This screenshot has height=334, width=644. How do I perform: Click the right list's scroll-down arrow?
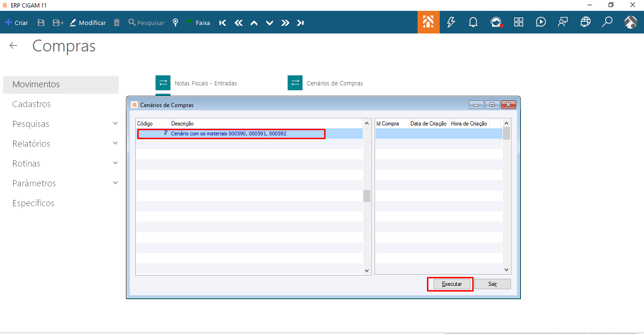(x=507, y=270)
